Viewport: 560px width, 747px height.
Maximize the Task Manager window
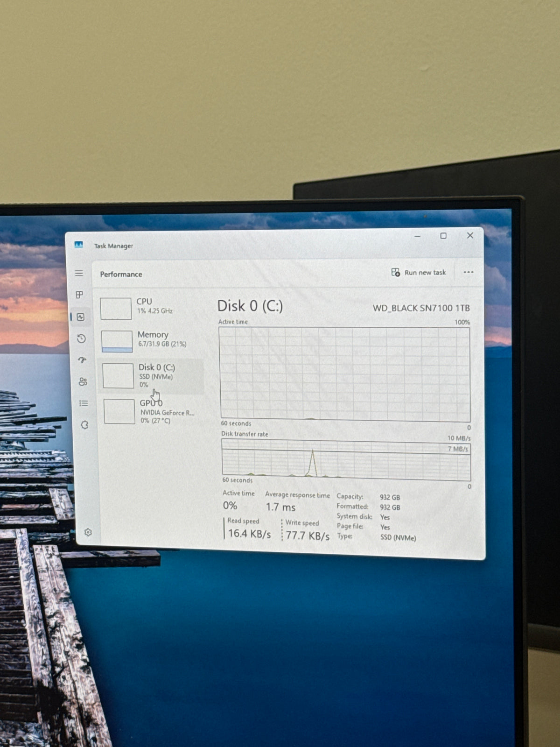(x=443, y=236)
